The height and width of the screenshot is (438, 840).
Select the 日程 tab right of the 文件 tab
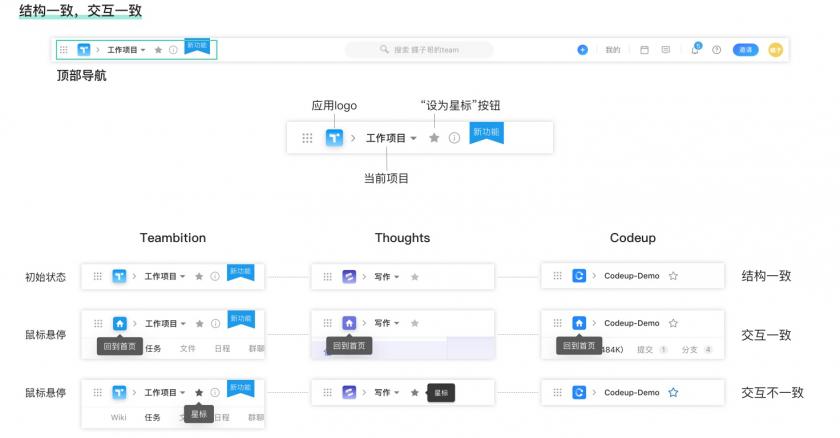222,349
